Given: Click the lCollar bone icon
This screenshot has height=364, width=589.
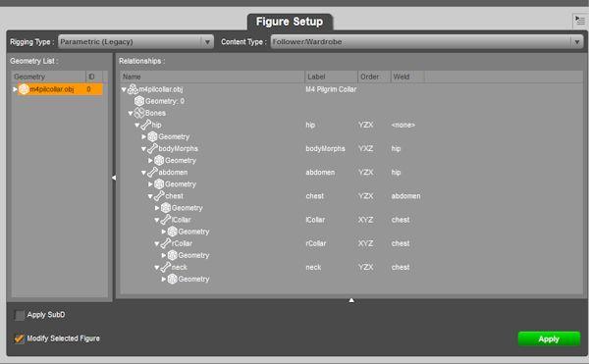Looking at the screenshot, I should tap(166, 220).
